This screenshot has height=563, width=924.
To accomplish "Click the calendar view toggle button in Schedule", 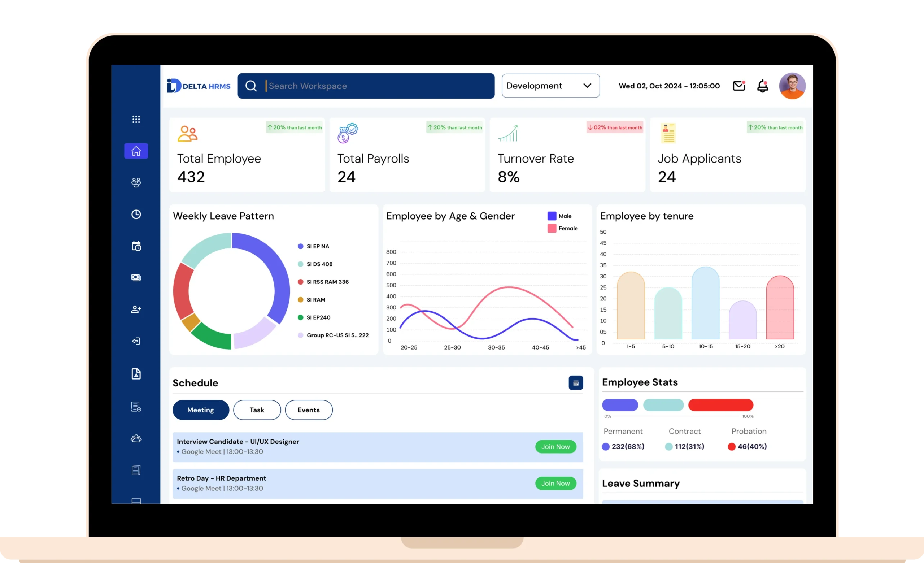I will [576, 383].
